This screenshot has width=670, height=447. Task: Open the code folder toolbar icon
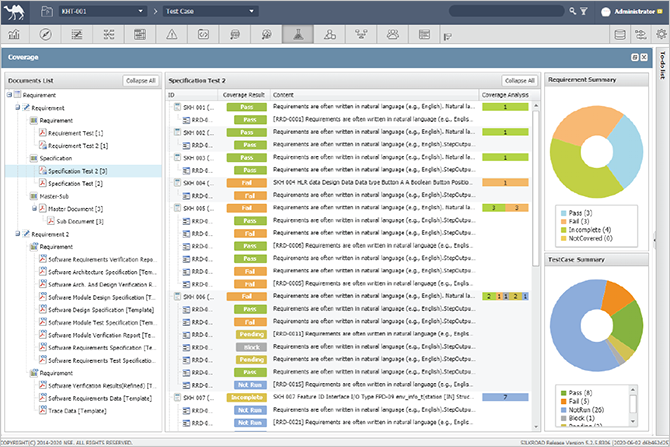pos(203,34)
